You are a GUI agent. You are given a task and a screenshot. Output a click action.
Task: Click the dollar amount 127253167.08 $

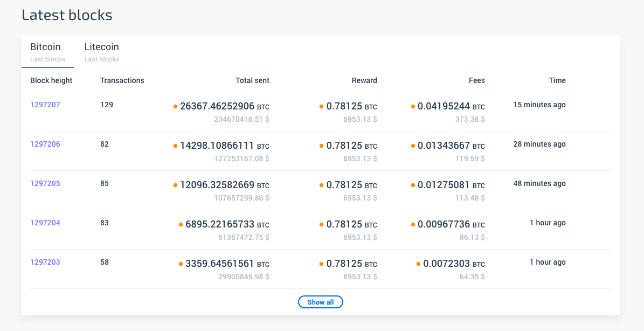click(241, 159)
